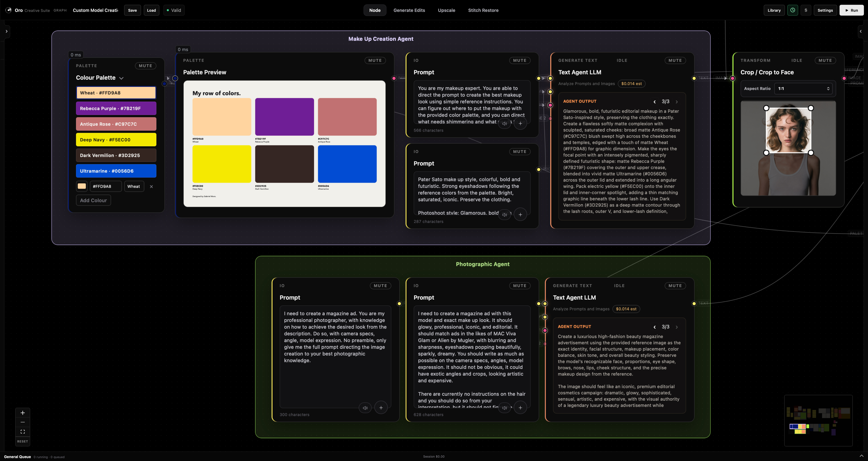Select the Rebecca Purple #7B219F swatch
This screenshot has height=461, width=868.
116,108
